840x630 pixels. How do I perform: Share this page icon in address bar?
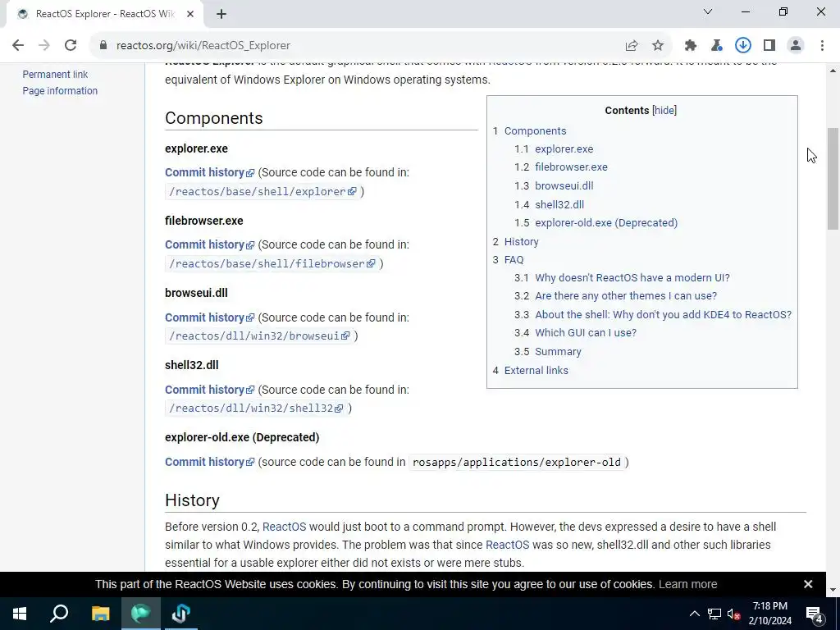[x=632, y=46]
